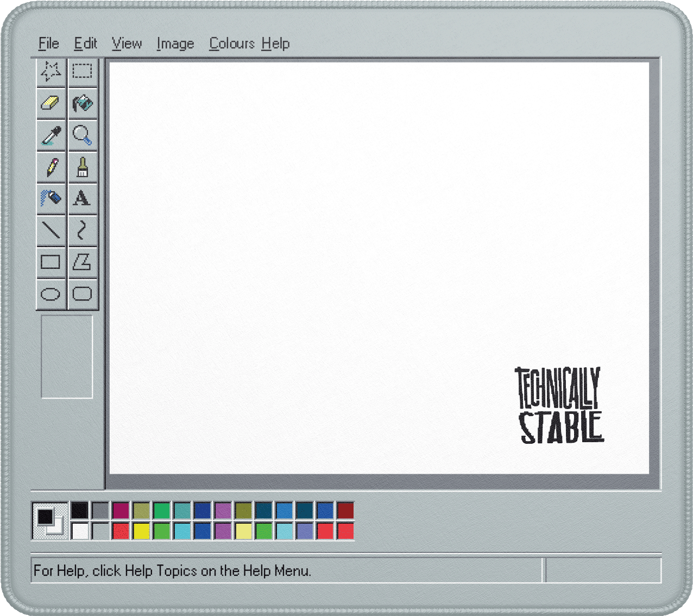
Task: Choose the Airbrush spray can tool
Action: click(51, 198)
